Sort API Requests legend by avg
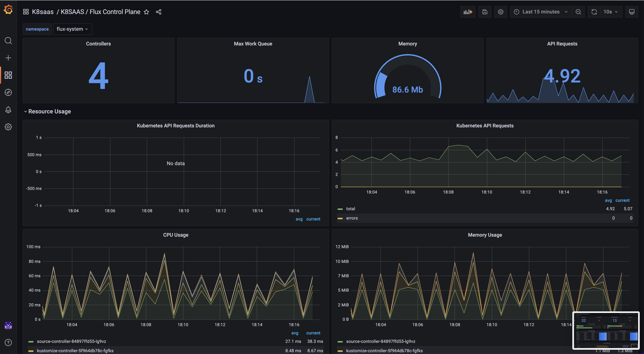 [608, 200]
